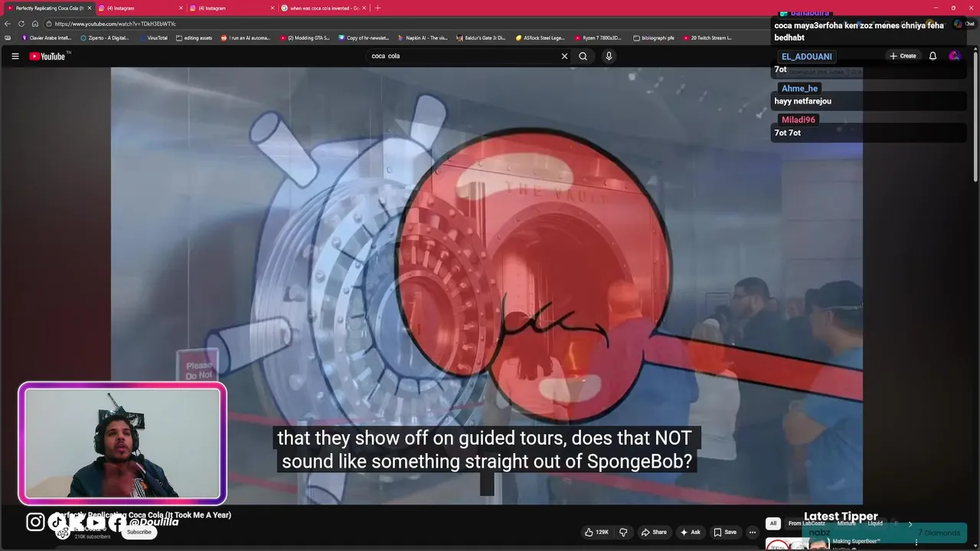Open the Baldur's Gate 3 bookmark

pyautogui.click(x=481, y=37)
